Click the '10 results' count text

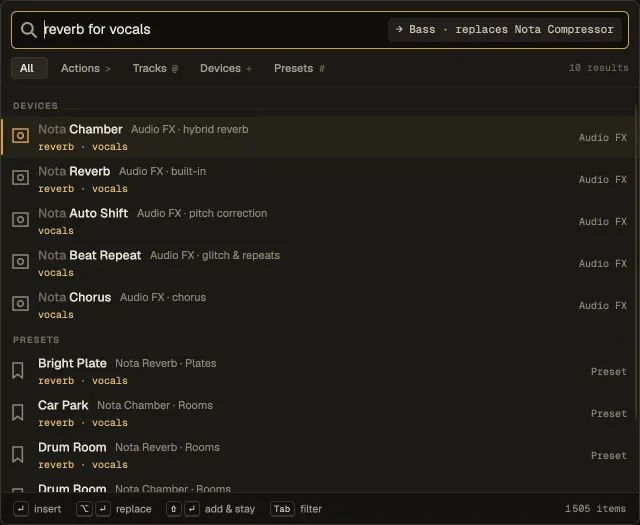[x=599, y=68]
